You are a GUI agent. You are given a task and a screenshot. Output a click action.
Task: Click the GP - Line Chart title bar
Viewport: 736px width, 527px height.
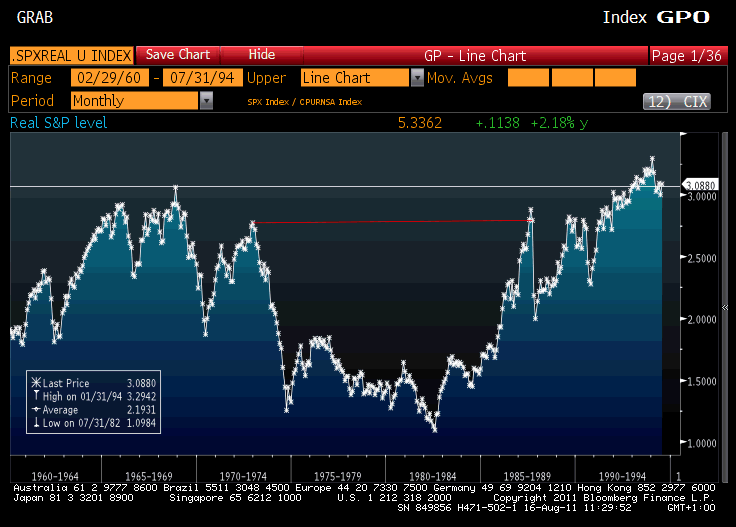click(x=475, y=55)
